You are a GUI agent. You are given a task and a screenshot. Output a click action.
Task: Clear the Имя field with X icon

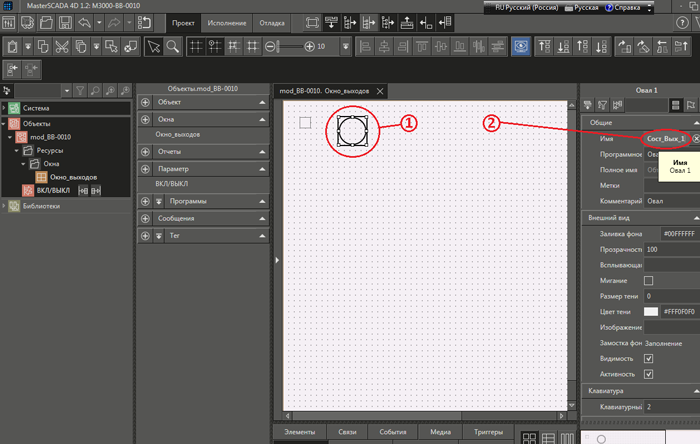tap(696, 137)
